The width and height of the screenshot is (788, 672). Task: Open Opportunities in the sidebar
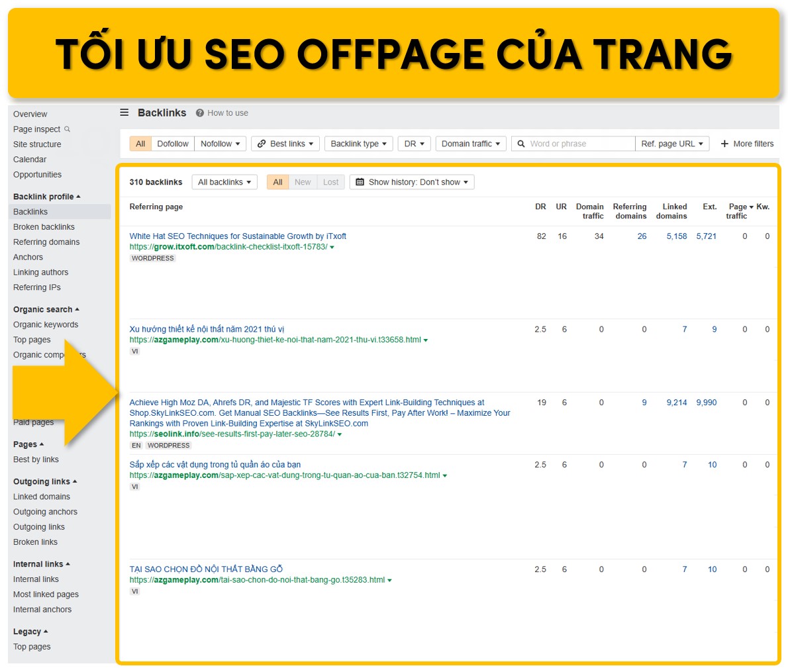(x=37, y=174)
